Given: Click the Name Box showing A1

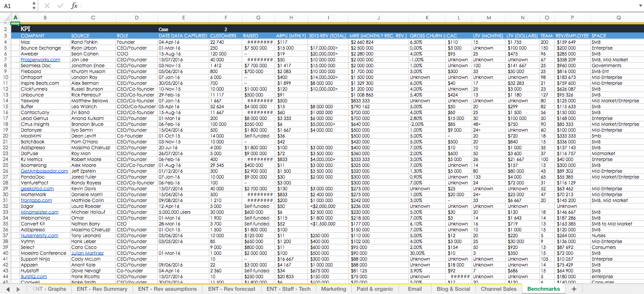Looking at the screenshot, I should pyautogui.click(x=16, y=6).
